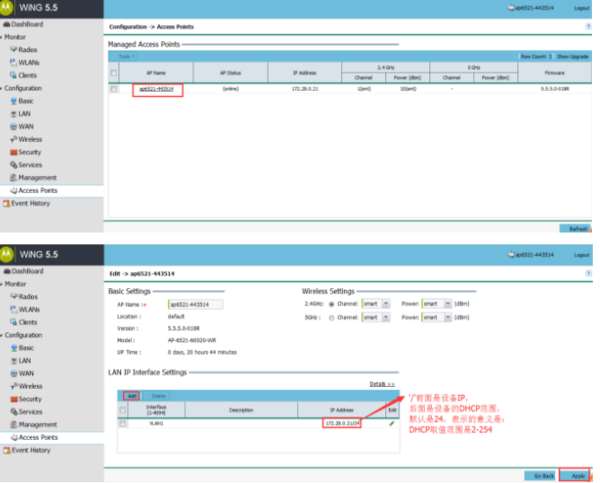Focus the AP Name input field

pyautogui.click(x=196, y=304)
